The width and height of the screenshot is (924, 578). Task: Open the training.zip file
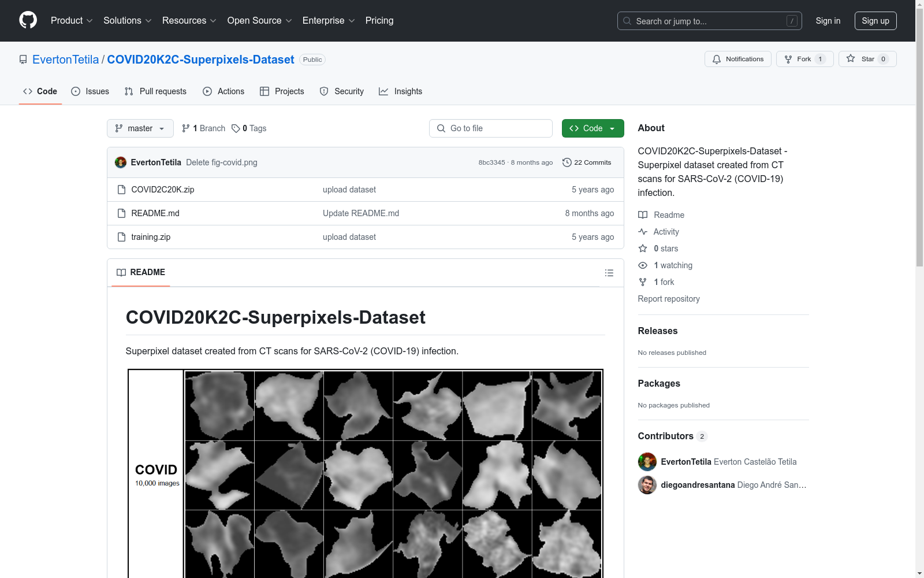[x=151, y=237]
